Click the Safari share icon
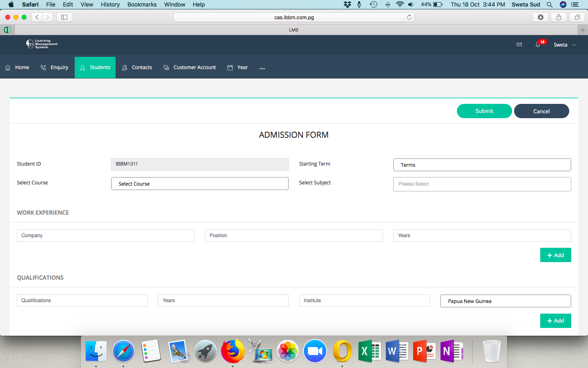The image size is (588, 368). click(x=559, y=17)
